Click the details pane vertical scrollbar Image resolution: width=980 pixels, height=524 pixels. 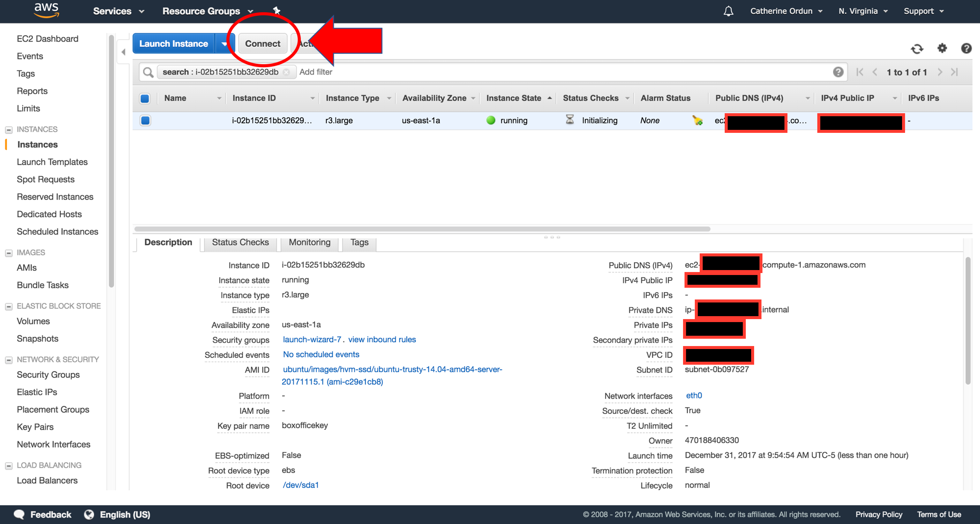point(968,321)
